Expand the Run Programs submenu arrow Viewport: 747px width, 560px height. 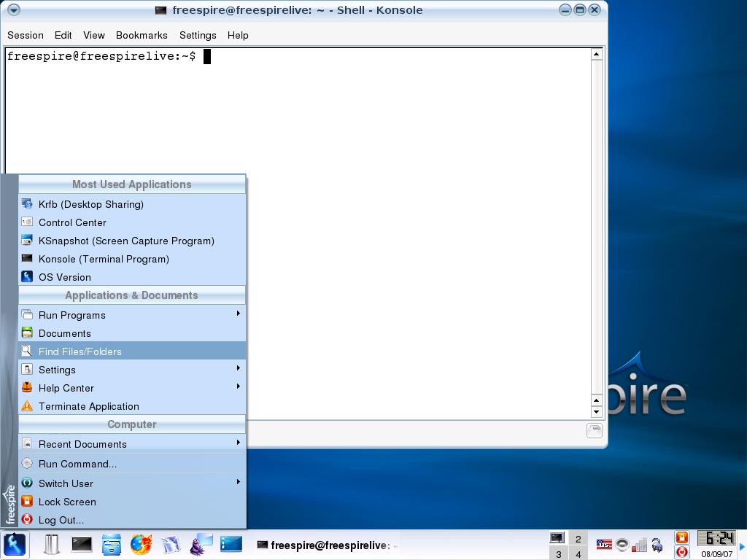239,314
